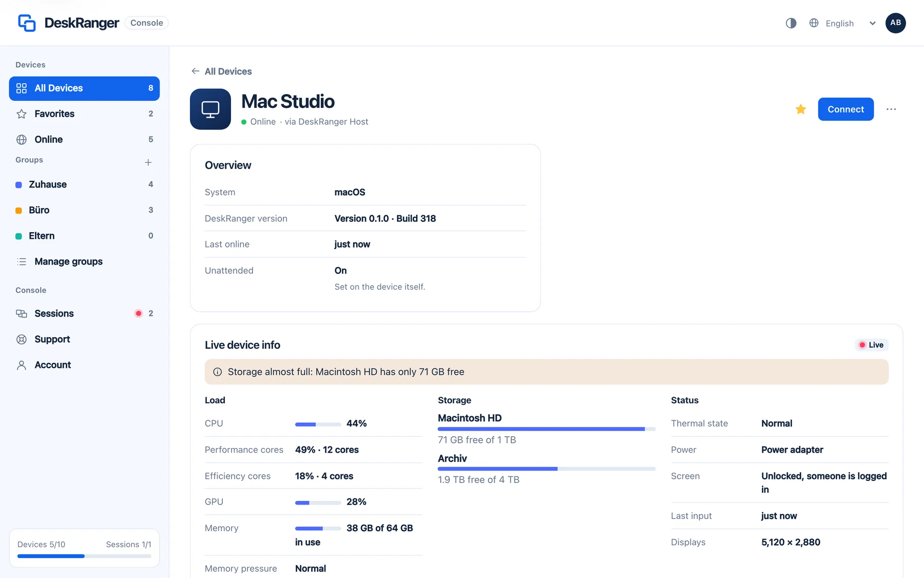Add a new group with the plus icon

148,162
